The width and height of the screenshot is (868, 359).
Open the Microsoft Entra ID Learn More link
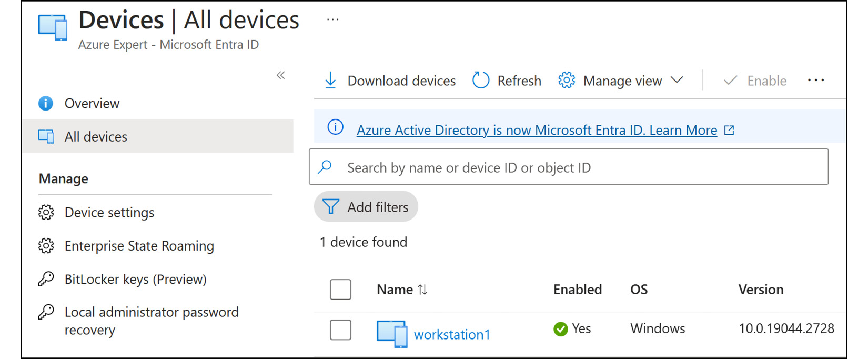click(537, 130)
